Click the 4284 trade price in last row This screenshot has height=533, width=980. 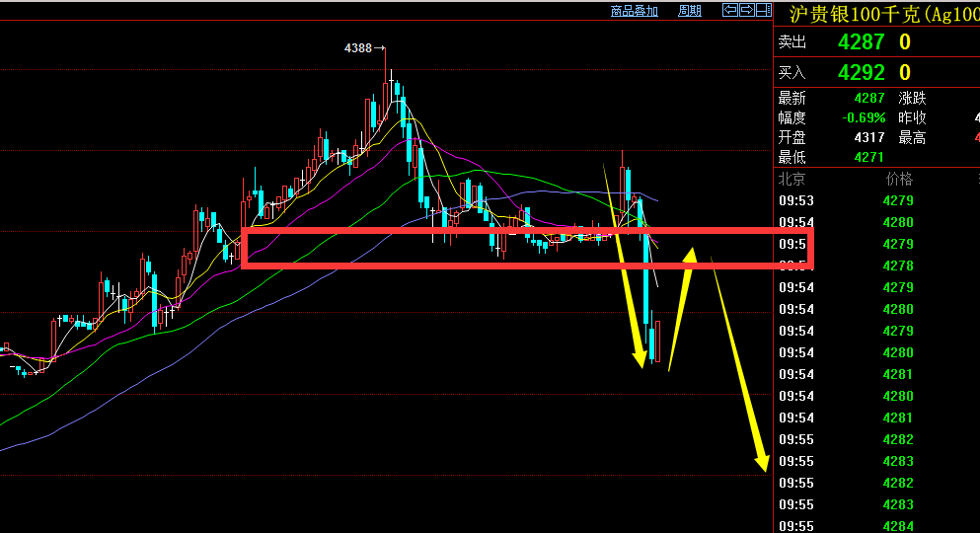coord(898,526)
